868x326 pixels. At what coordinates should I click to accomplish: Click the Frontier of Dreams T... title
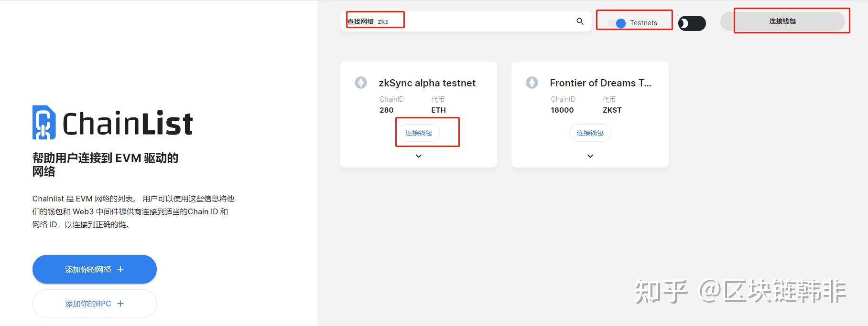coord(600,83)
